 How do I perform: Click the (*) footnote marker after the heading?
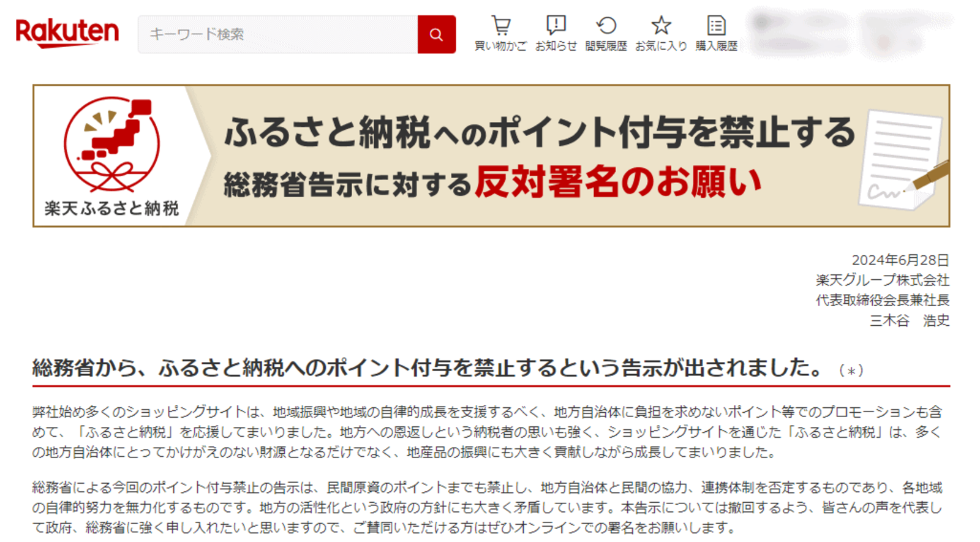851,371
